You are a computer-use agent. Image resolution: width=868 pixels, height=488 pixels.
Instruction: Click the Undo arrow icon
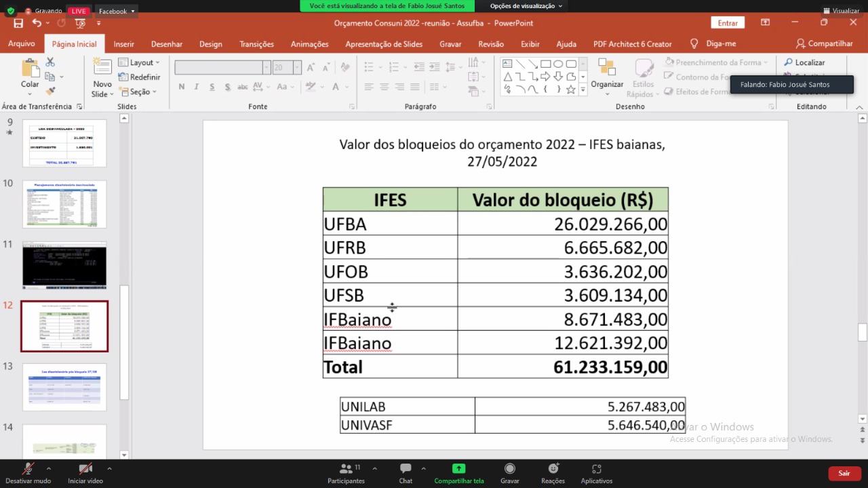pyautogui.click(x=37, y=23)
